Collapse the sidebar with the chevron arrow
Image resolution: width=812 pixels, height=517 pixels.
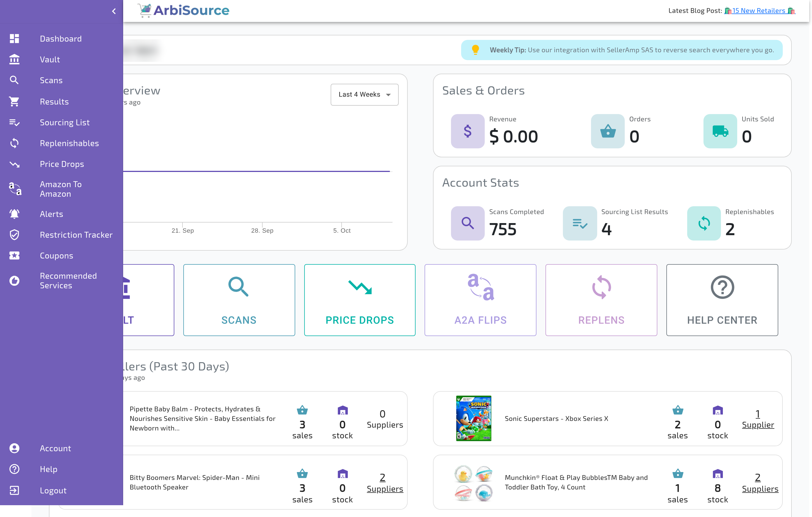[x=114, y=12]
